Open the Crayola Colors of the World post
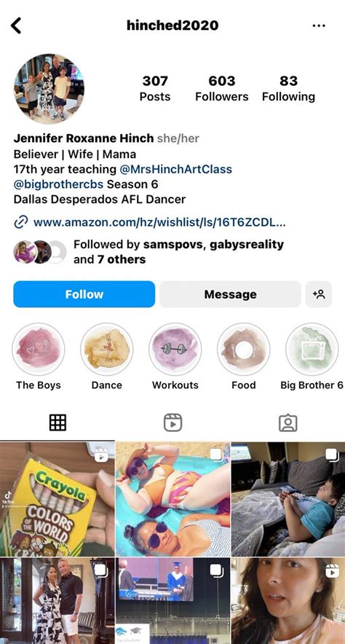345x644 pixels. [x=57, y=499]
